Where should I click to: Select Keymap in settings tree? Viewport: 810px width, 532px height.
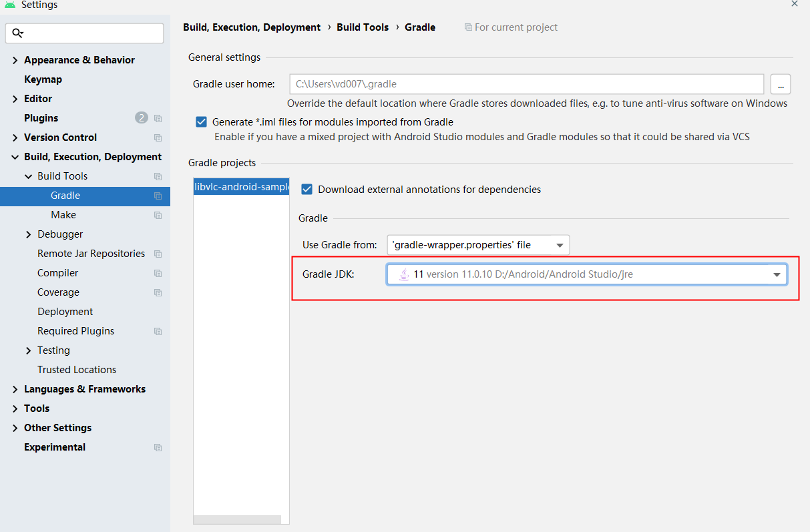43,79
